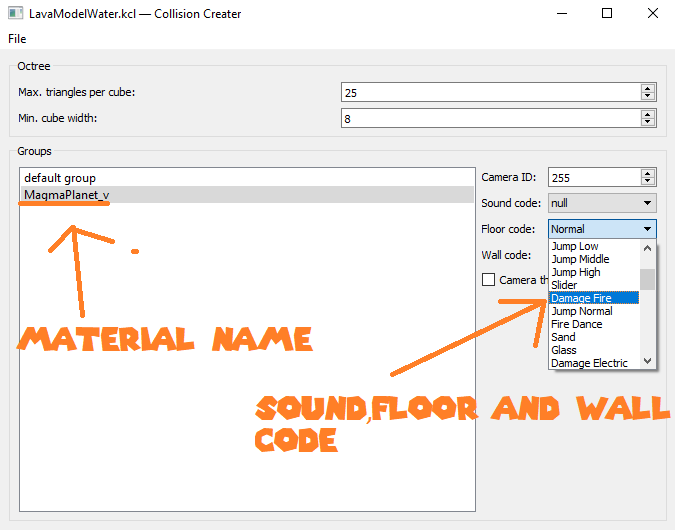
Task: Increase the Camera ID value
Action: tap(647, 173)
